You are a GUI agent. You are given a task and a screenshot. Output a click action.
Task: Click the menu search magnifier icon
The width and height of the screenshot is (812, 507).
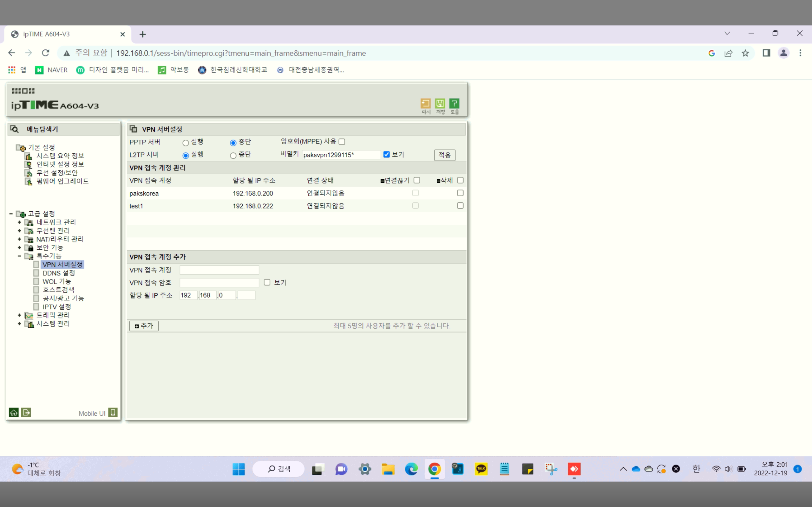(x=14, y=129)
